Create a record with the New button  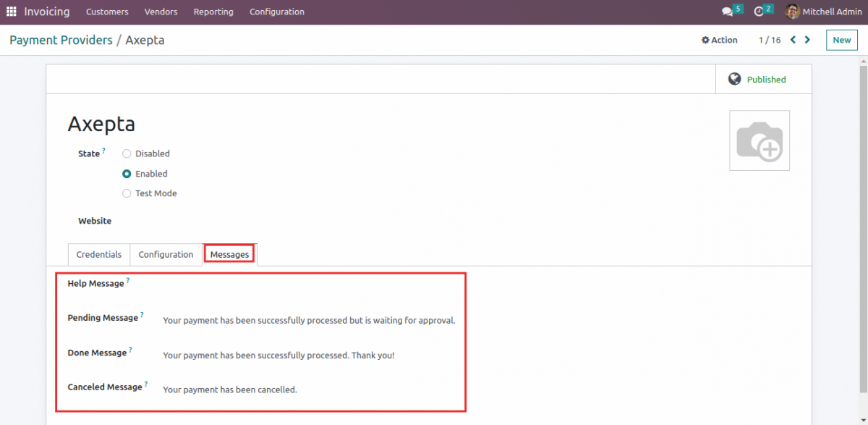841,40
